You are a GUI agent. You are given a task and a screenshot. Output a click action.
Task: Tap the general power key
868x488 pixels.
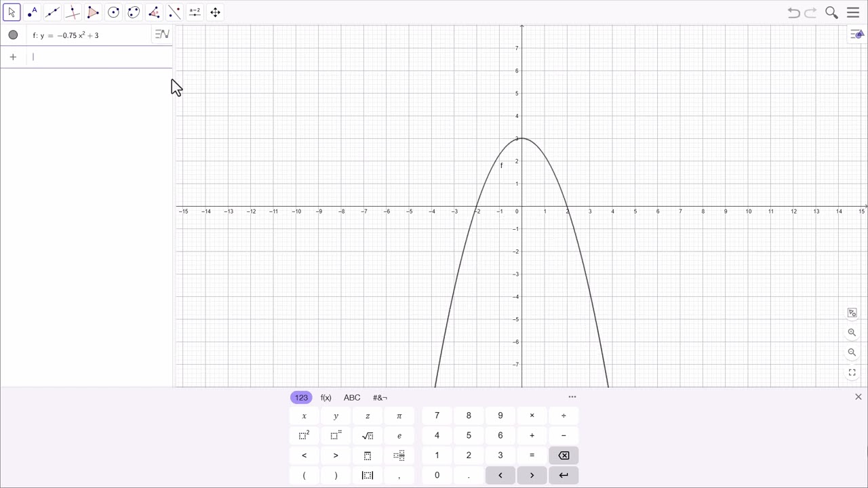click(x=336, y=436)
